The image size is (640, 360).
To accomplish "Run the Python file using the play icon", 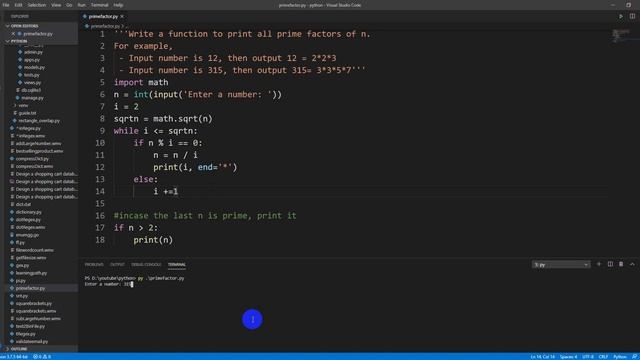I will 621,16.
